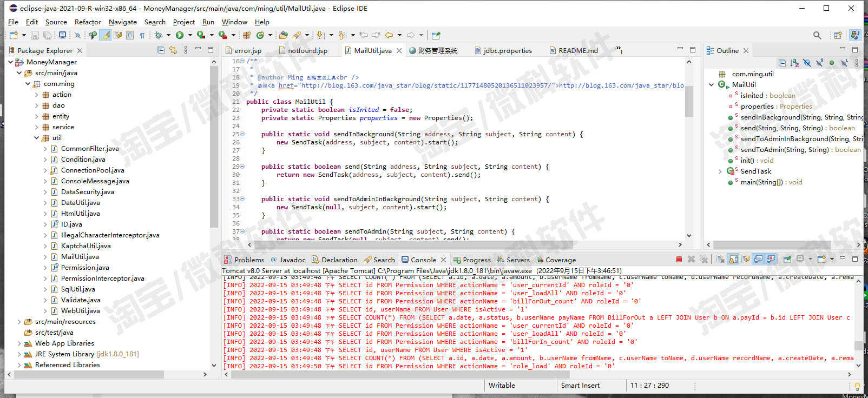
Task: Click the Save All toolbar icon
Action: pos(47,35)
